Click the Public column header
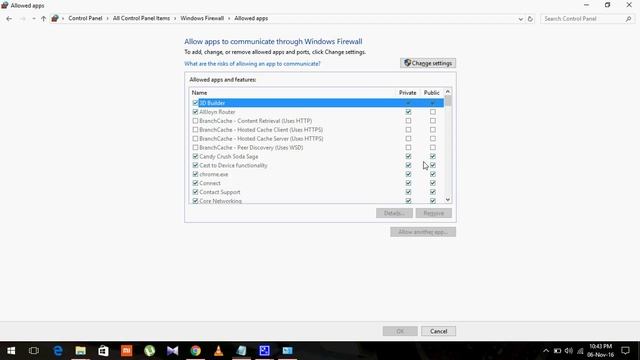 click(x=431, y=93)
